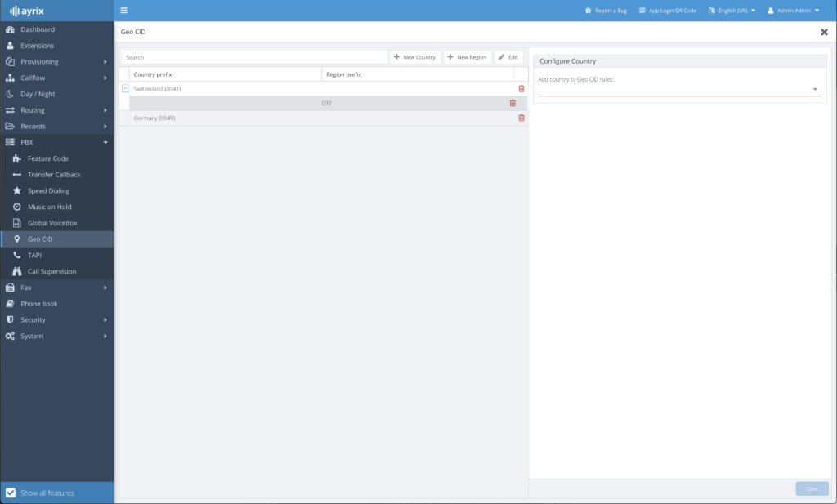Select the Switzerland (0041) row text
This screenshot has width=837, height=504.
pos(157,88)
